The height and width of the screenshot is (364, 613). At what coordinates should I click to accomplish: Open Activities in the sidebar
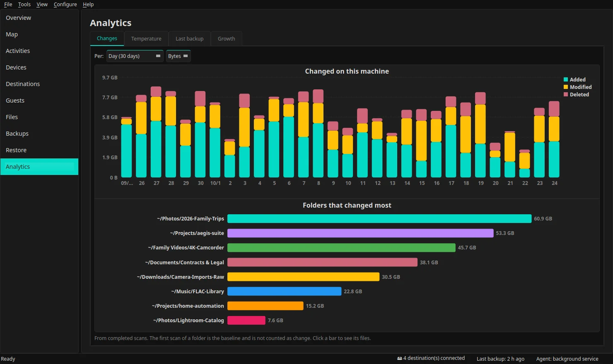[x=39, y=51]
